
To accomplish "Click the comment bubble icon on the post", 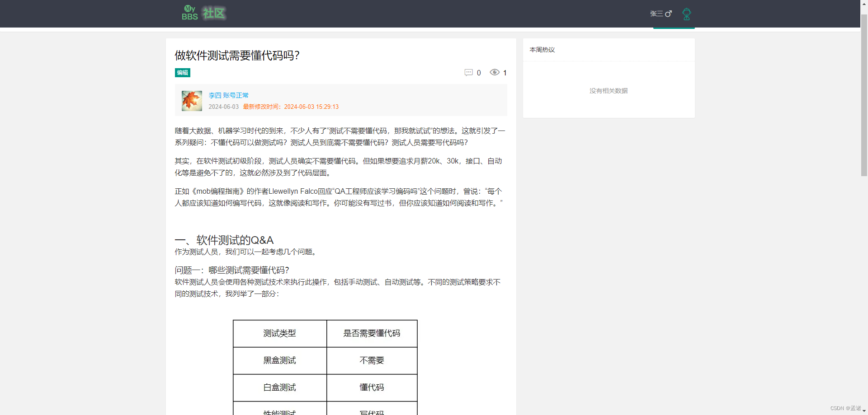I will (469, 73).
